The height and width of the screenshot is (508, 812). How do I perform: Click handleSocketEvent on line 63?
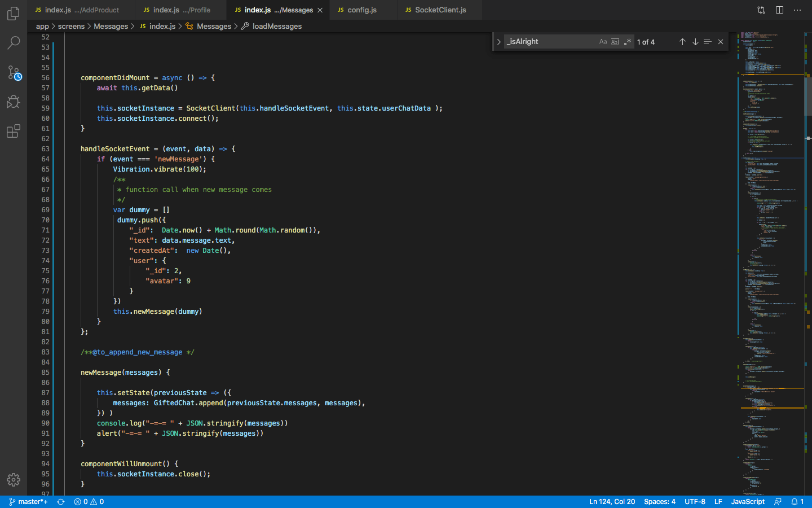pos(115,149)
